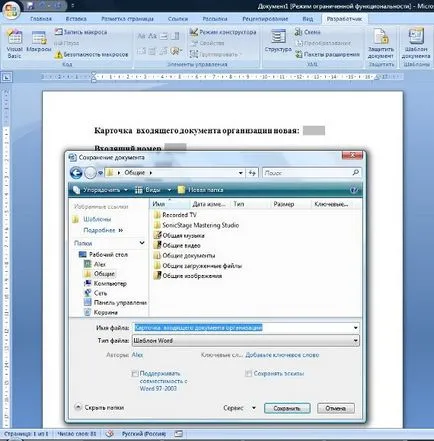Collapse the Папки folders panel
The image size is (434, 441).
click(142, 243)
